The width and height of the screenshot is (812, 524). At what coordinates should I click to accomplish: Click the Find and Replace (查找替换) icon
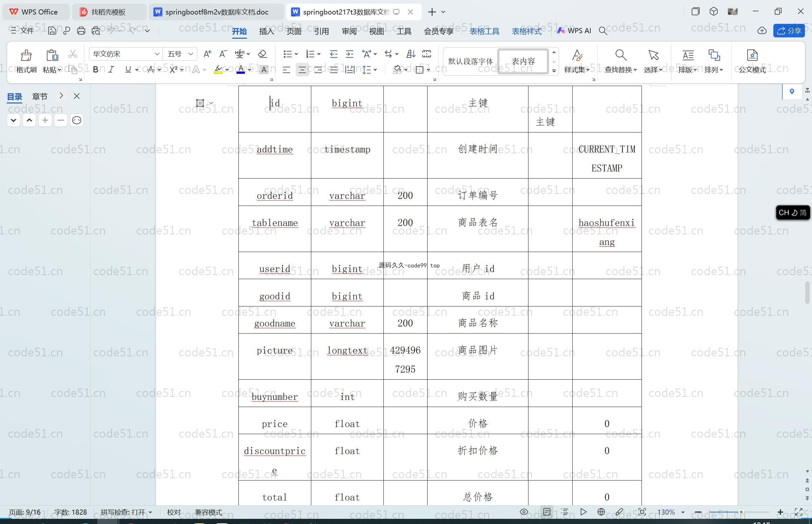coord(621,55)
